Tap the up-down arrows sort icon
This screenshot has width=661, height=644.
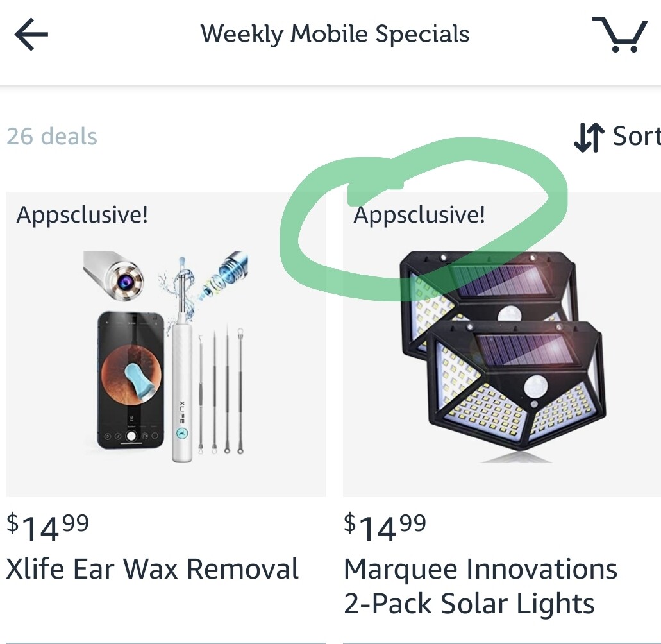[589, 137]
